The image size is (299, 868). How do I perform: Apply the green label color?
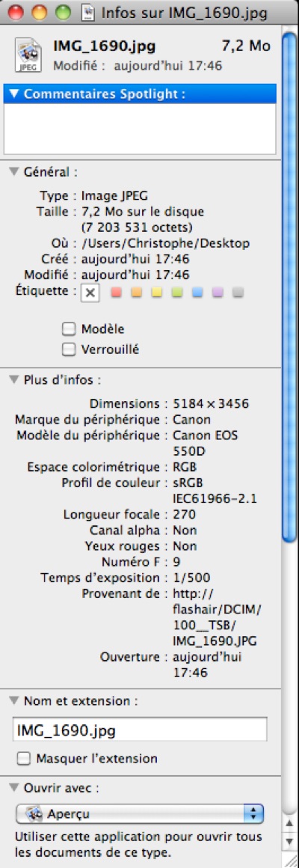pos(177,293)
